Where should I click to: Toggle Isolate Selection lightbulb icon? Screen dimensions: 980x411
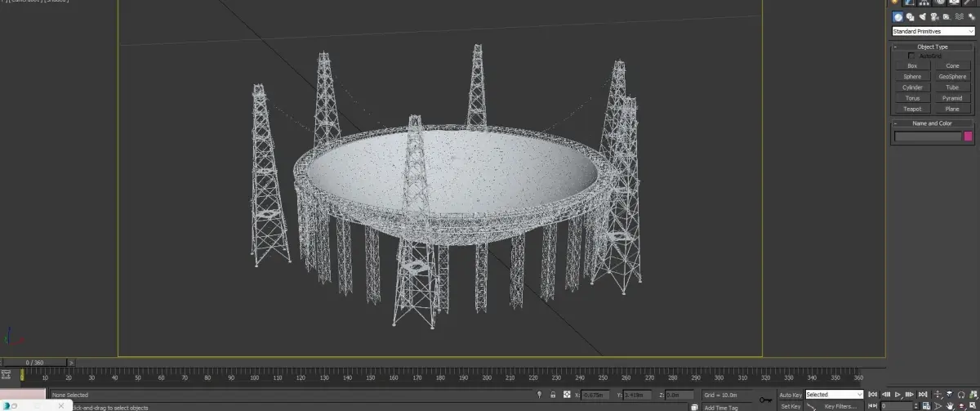click(x=539, y=395)
